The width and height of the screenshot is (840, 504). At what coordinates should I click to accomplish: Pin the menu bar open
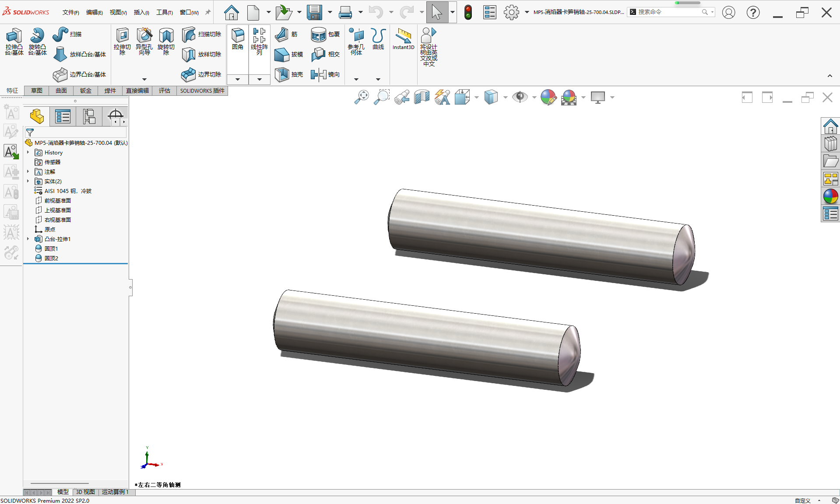coord(208,12)
